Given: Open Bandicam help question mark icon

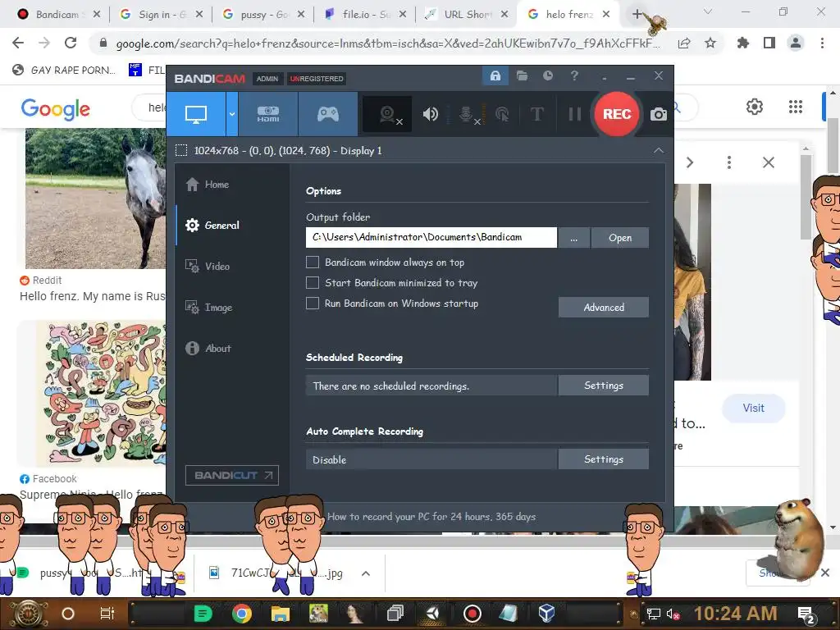Looking at the screenshot, I should click(x=574, y=76).
